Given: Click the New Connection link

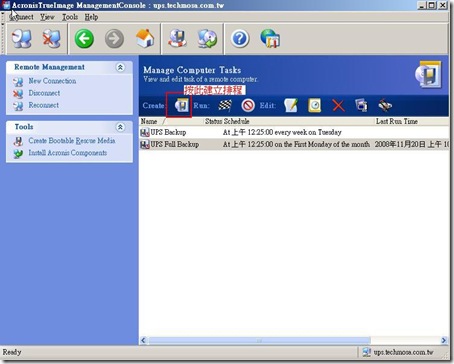Looking at the screenshot, I should click(52, 81).
